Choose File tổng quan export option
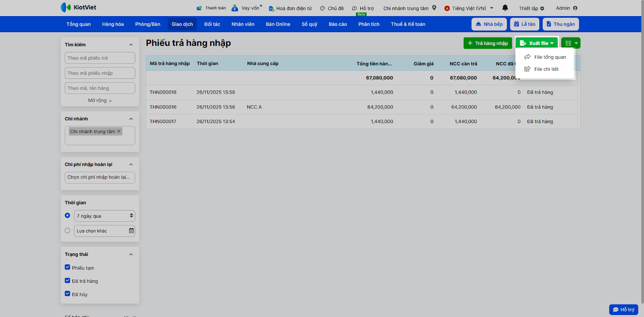Image resolution: width=644 pixels, height=317 pixels. click(545, 57)
